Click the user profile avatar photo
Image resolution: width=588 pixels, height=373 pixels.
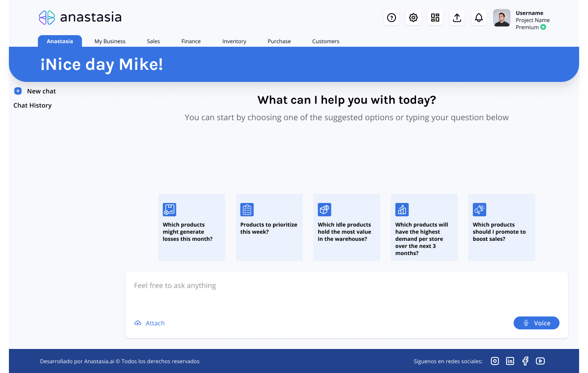click(502, 18)
